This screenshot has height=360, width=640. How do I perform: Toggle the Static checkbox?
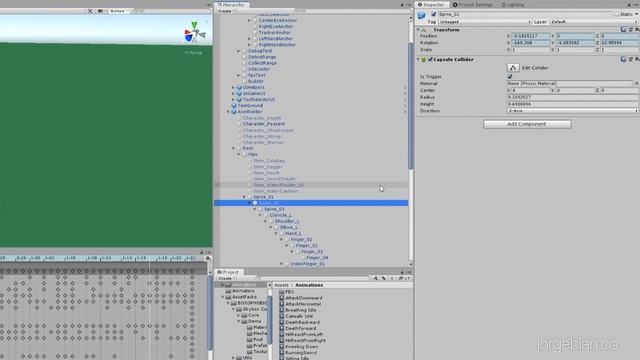click(617, 14)
